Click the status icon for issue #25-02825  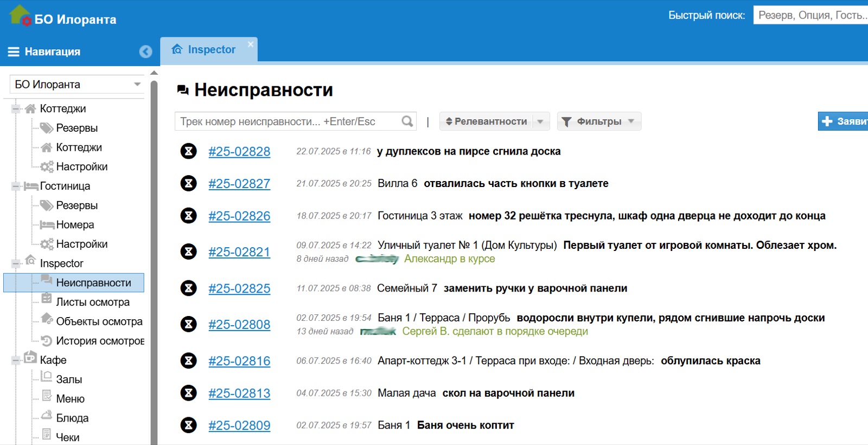(x=188, y=288)
